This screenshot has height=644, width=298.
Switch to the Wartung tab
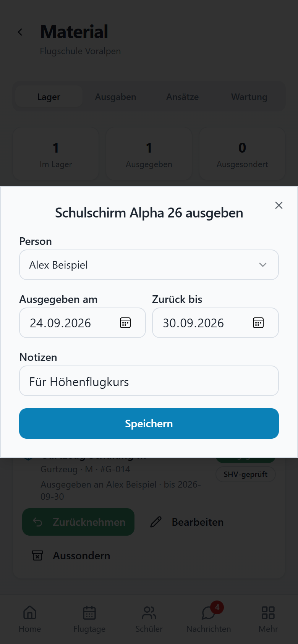tap(249, 97)
